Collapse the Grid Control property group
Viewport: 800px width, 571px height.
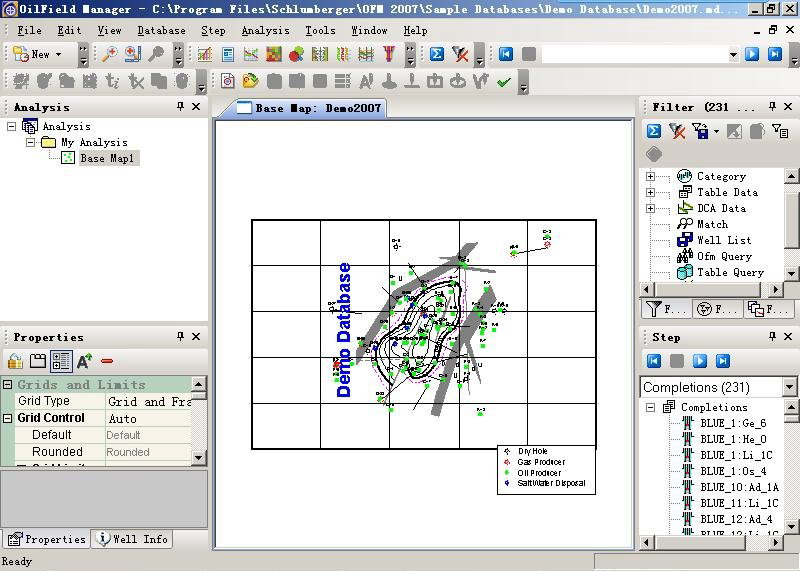(x=8, y=418)
